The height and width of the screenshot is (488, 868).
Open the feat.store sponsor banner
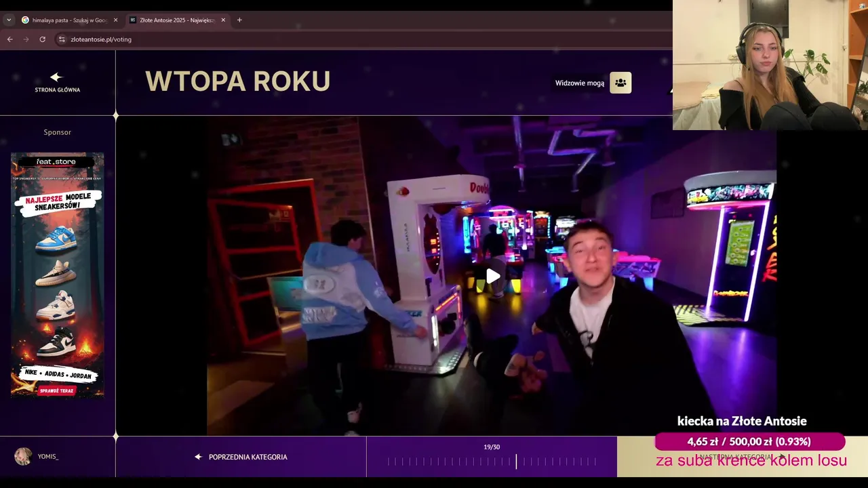coord(58,275)
